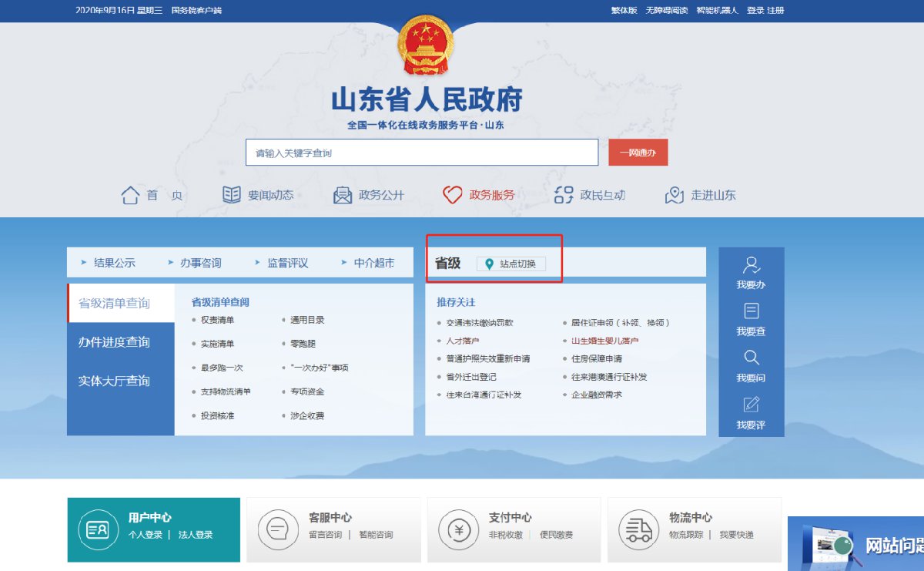Open 居住证申领 recommended item
Screen dimensions: 924x571
(621, 322)
